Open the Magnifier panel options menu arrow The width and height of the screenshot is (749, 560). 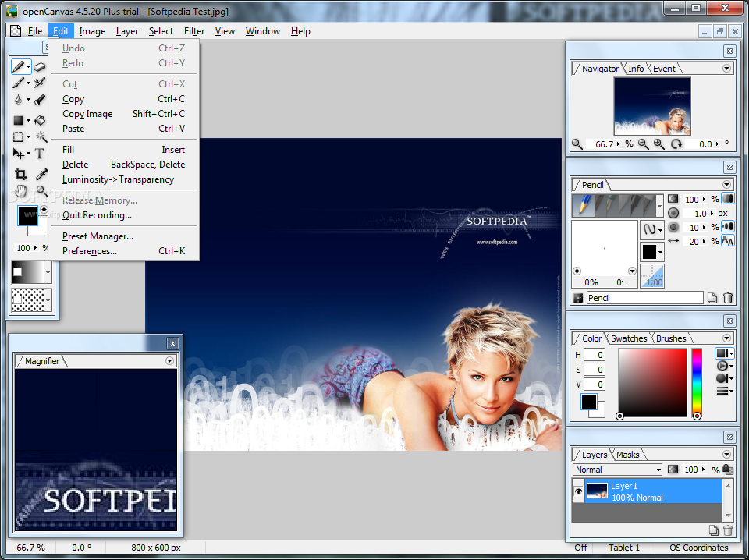point(169,361)
